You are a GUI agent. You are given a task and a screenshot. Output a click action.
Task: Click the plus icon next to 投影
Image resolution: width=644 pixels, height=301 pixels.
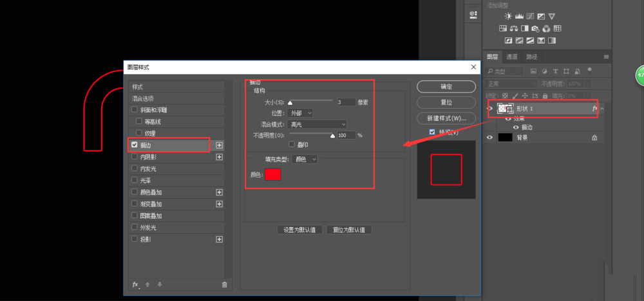click(x=220, y=239)
